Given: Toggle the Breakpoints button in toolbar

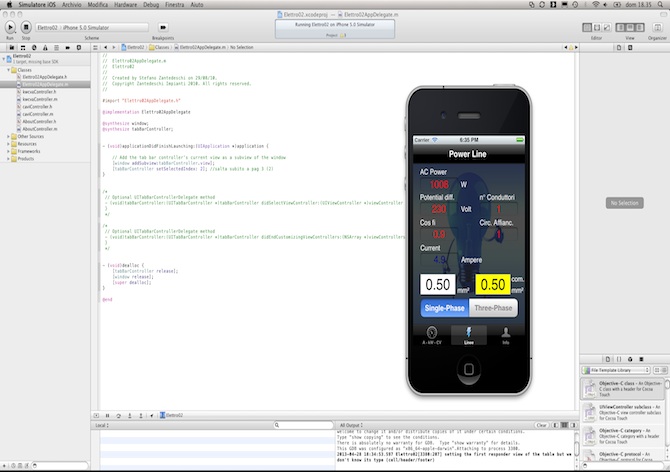Looking at the screenshot, I should pyautogui.click(x=163, y=27).
